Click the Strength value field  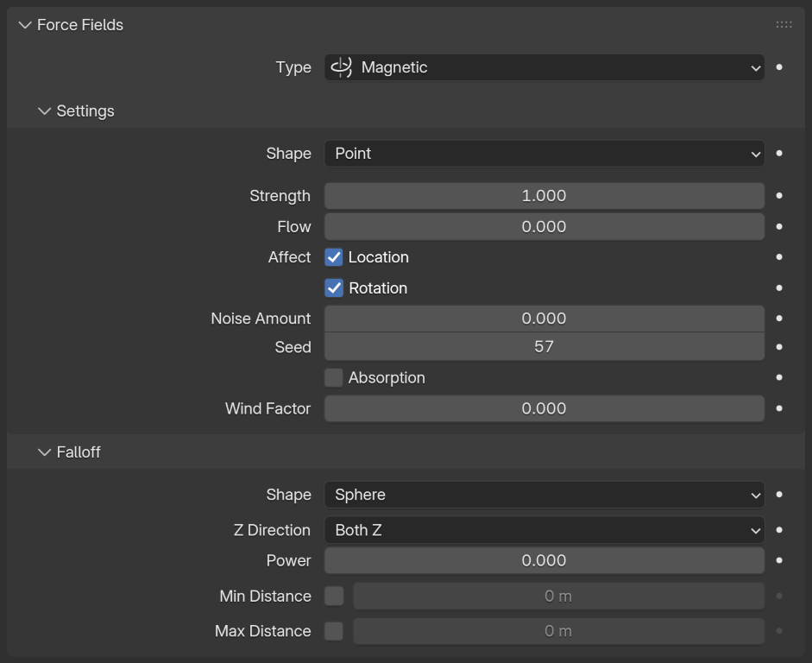(x=544, y=196)
